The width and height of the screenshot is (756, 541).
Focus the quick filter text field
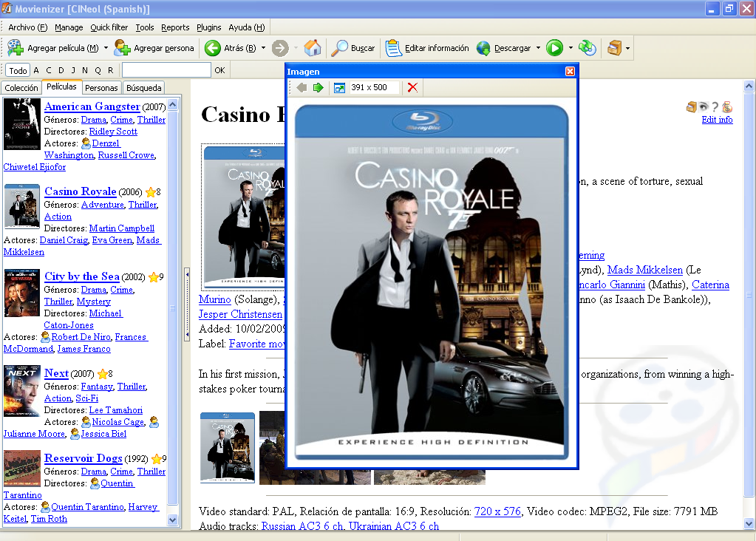point(166,70)
